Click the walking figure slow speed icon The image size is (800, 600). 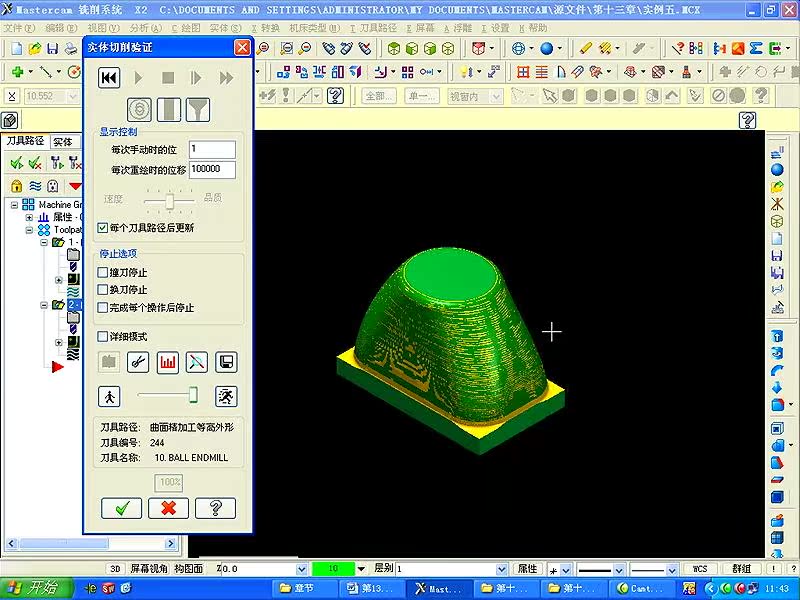coord(109,396)
